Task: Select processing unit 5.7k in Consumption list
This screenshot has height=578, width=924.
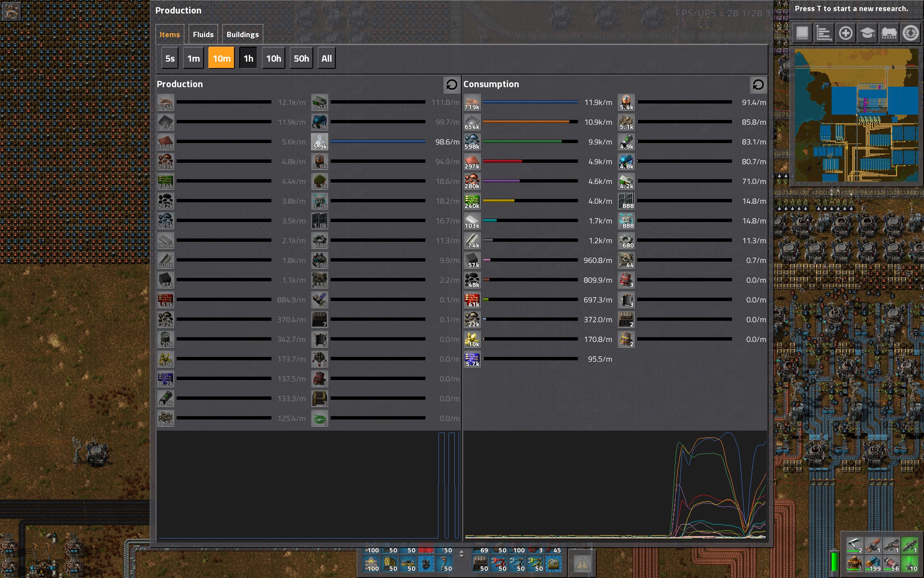Action: pyautogui.click(x=472, y=359)
